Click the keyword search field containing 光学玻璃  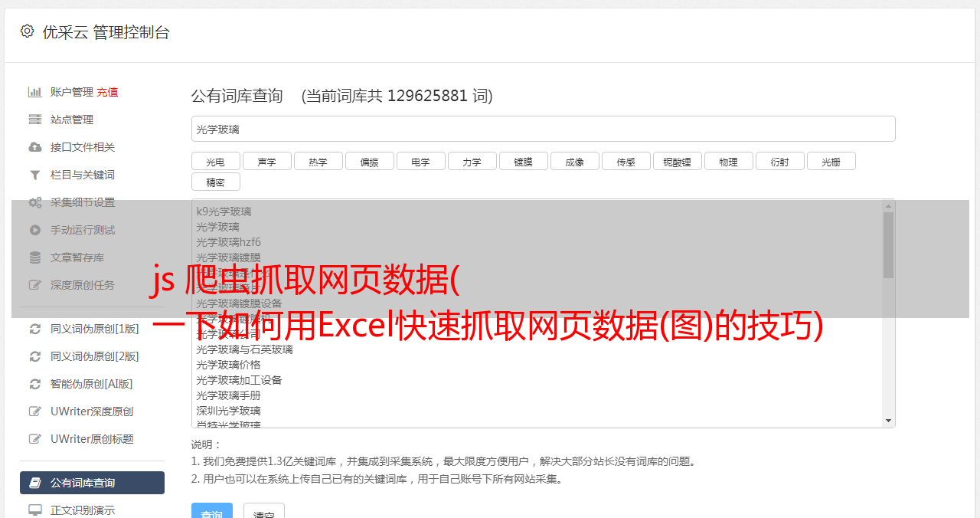coord(543,129)
